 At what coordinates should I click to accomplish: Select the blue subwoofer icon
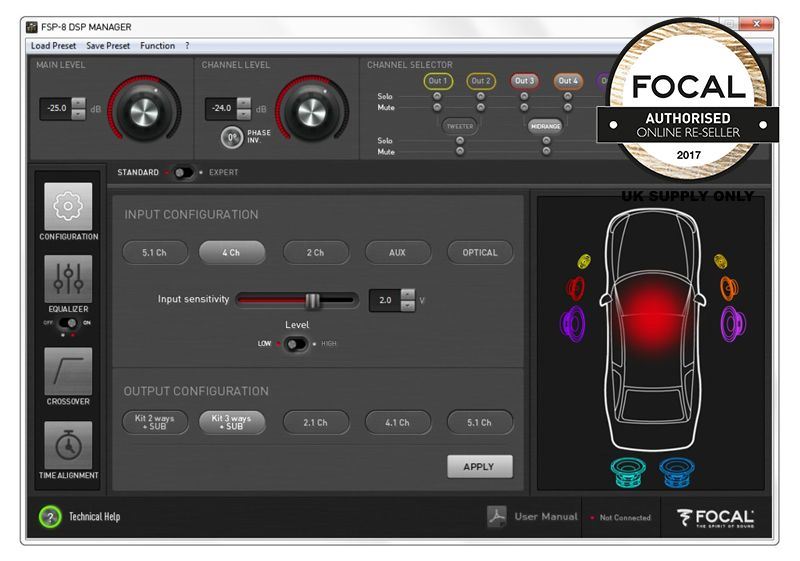tap(677, 472)
